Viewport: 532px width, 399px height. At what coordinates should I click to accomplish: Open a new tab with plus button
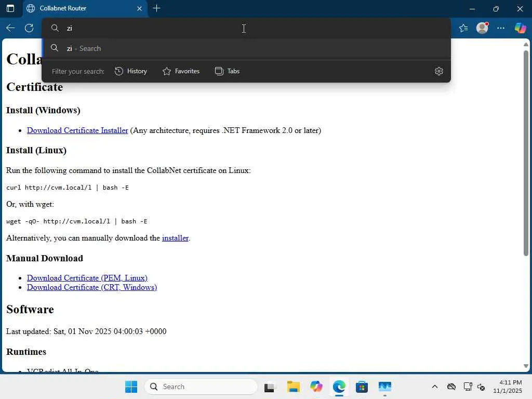click(156, 8)
